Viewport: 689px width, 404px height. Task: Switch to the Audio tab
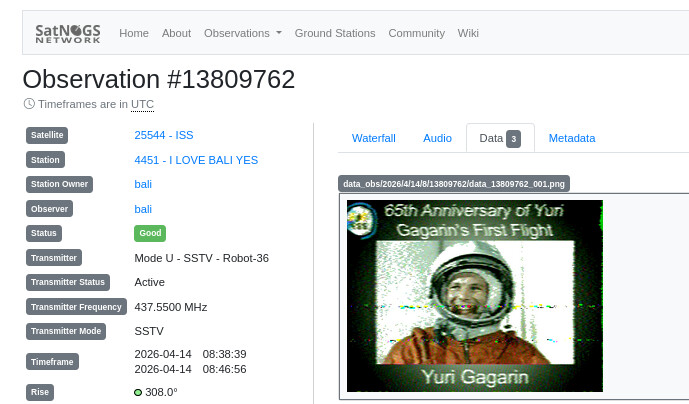pos(437,139)
